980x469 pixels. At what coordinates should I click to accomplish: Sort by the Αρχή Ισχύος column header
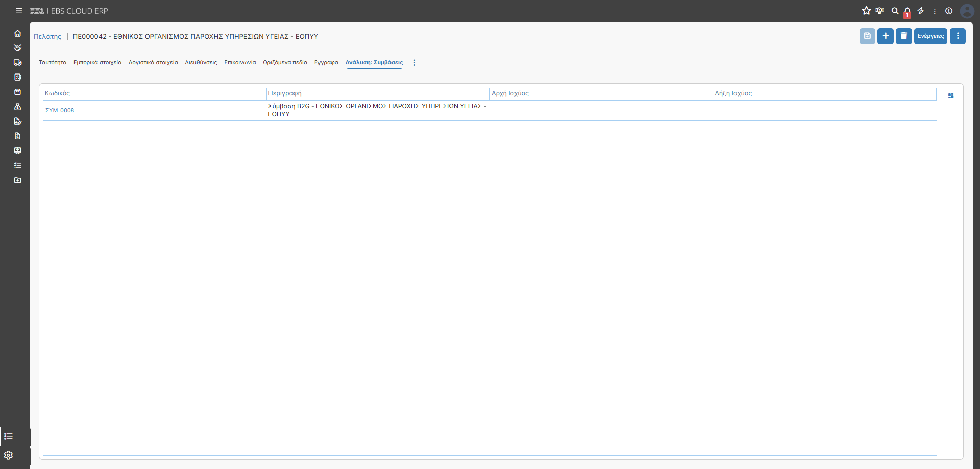pos(601,93)
